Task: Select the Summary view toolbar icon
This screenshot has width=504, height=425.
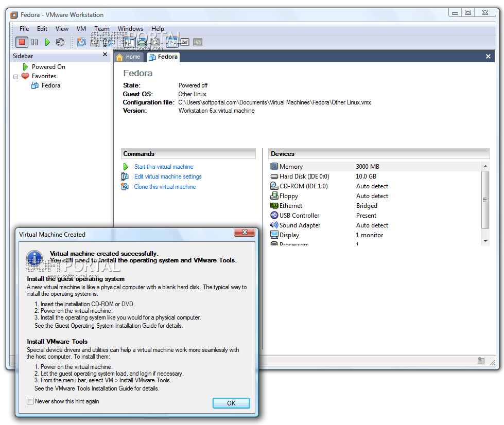Action: [x=172, y=42]
